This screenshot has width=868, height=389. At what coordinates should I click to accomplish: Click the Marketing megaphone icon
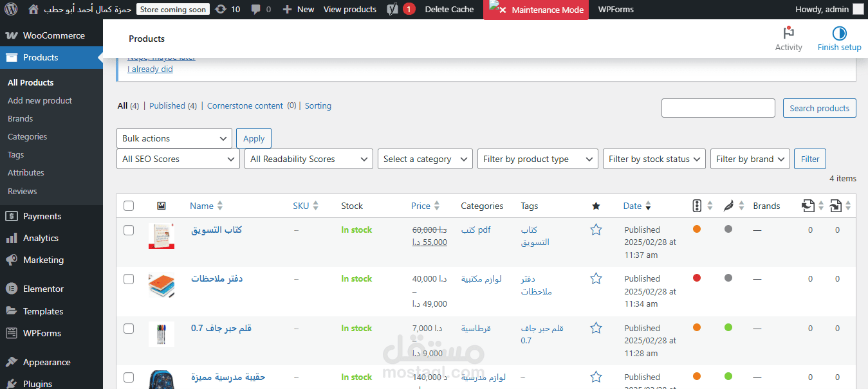pyautogui.click(x=12, y=260)
